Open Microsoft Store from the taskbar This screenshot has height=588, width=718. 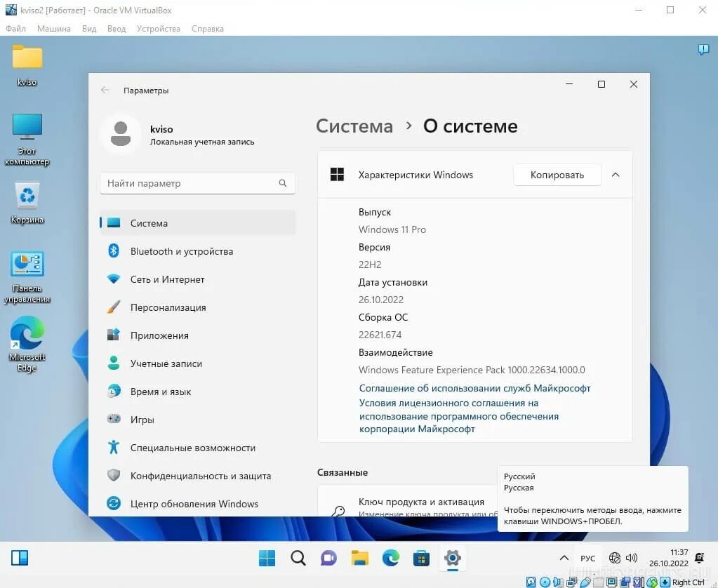coord(421,559)
